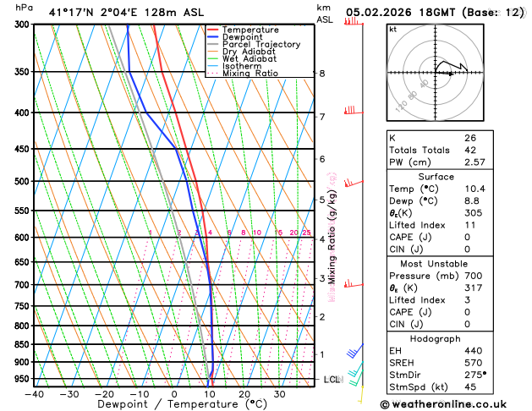532x411 pixels.
Task: Click the 850 hPa pressure label
Action: click(x=24, y=344)
